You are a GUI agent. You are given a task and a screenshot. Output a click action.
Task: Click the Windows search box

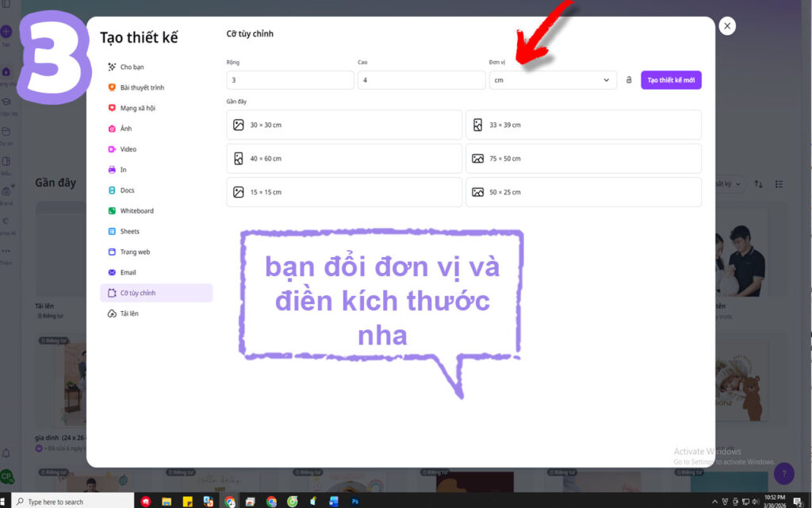pos(73,502)
